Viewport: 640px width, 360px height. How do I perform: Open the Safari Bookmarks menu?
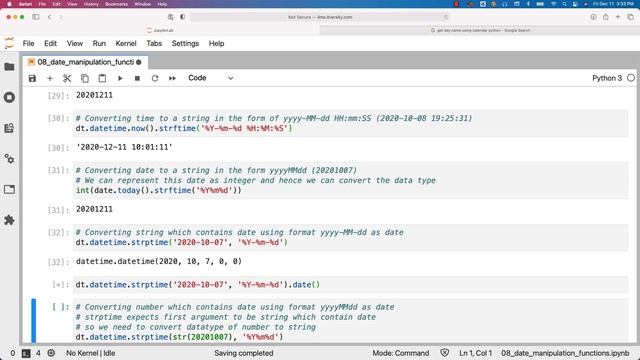tap(116, 4)
